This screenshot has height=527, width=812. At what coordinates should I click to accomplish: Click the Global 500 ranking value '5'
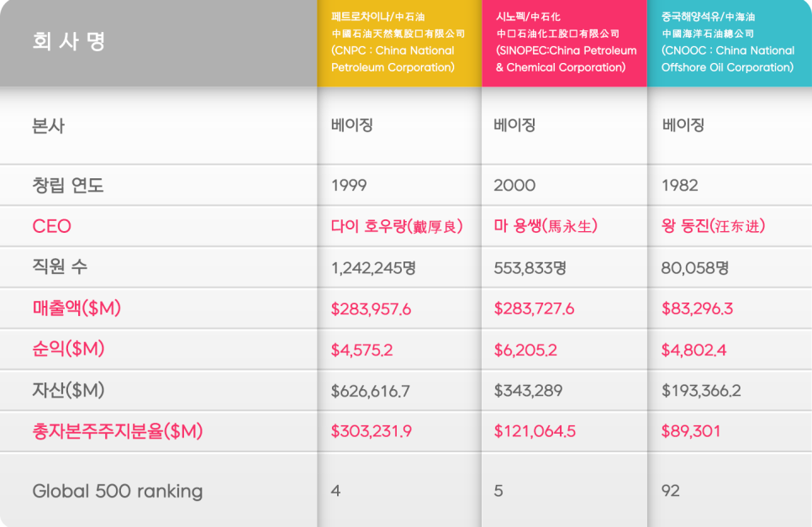click(498, 491)
